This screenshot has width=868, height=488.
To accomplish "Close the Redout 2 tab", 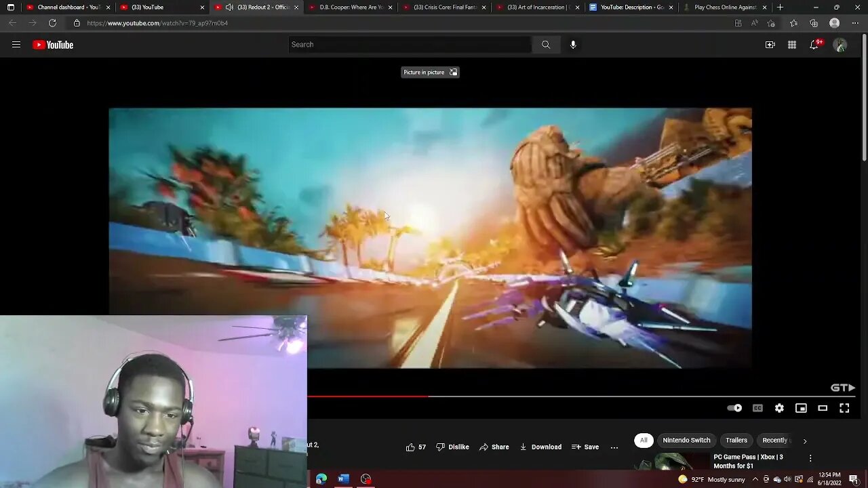I will (296, 7).
